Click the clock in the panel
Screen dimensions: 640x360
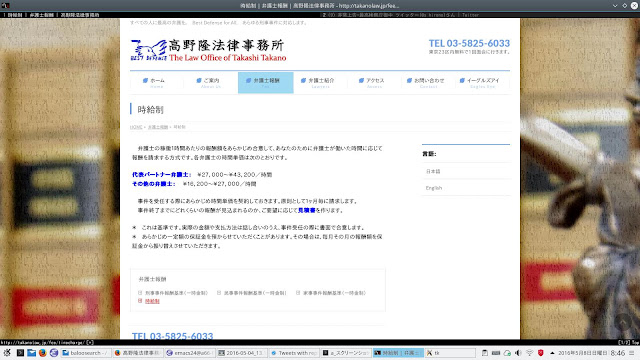(x=618, y=353)
